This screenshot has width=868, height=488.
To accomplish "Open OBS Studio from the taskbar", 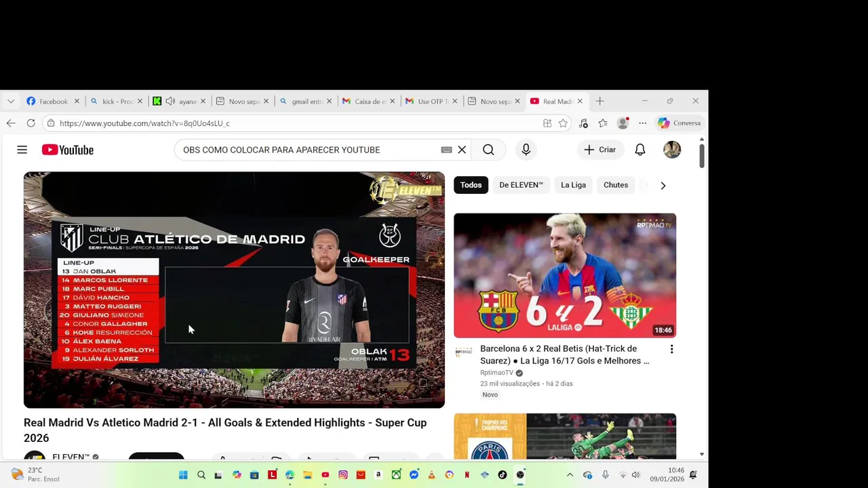I will [520, 475].
